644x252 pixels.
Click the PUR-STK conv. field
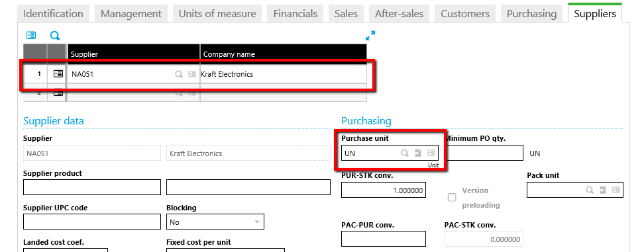[x=384, y=190]
